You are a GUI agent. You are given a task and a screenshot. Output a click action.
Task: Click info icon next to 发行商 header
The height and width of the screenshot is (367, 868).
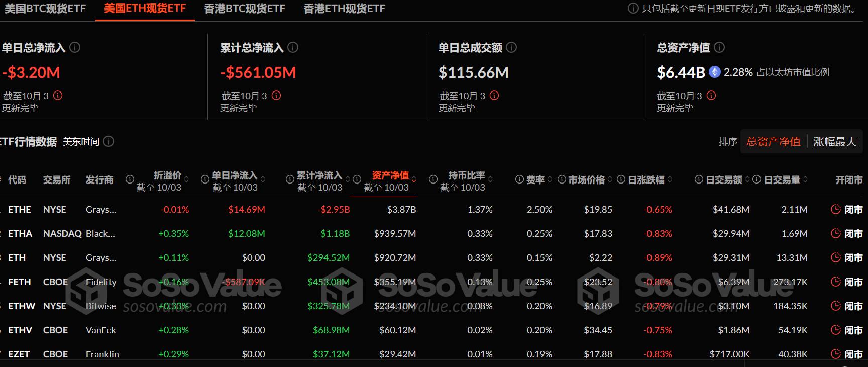tap(130, 179)
